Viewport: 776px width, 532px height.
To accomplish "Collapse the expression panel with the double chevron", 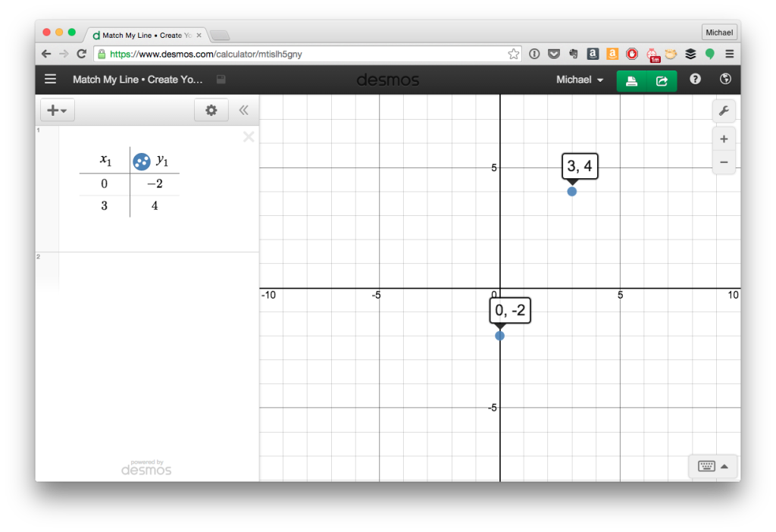I will pyautogui.click(x=244, y=110).
